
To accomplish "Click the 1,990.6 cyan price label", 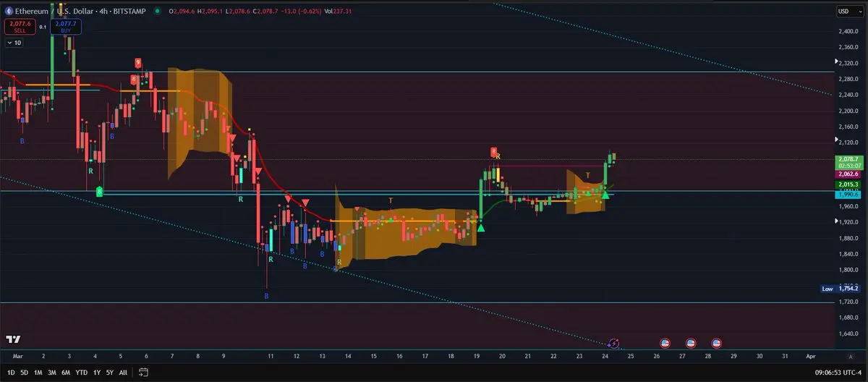I will 848,195.
